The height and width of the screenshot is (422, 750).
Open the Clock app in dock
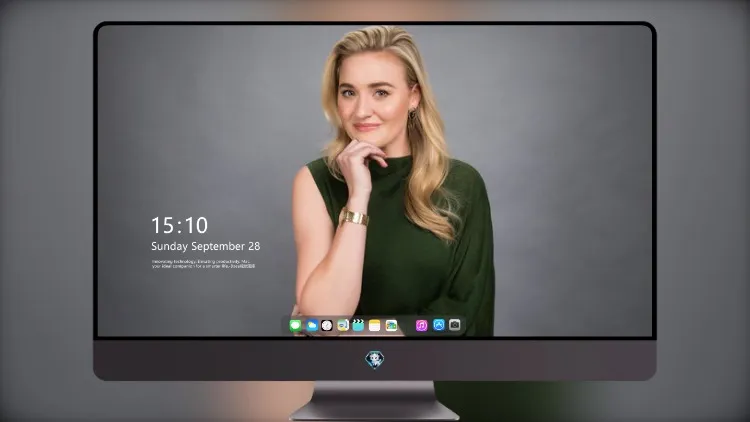click(327, 325)
